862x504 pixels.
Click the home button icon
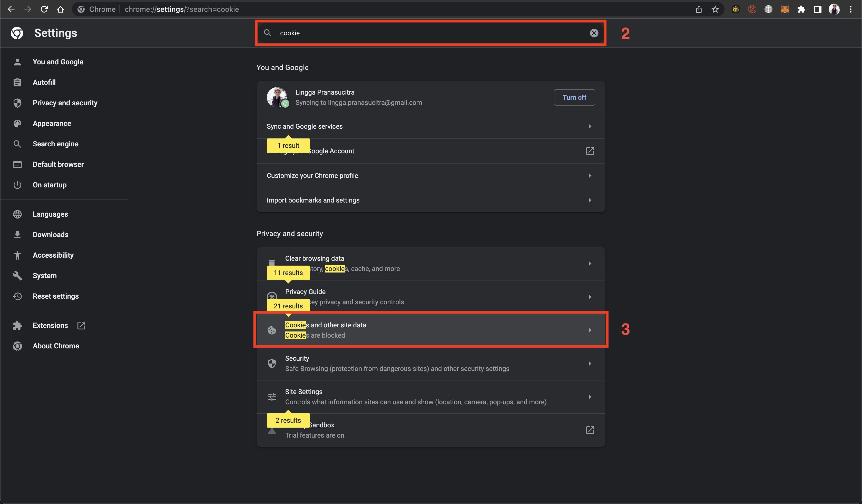pos(61,9)
